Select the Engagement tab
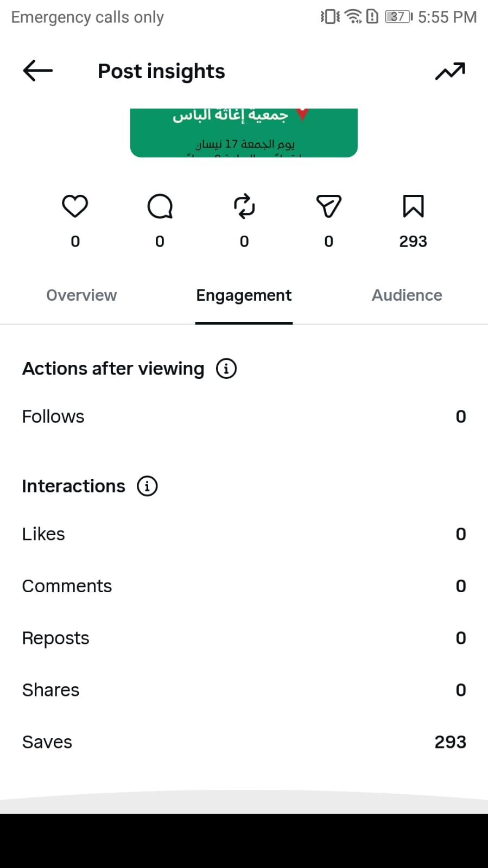 244,295
